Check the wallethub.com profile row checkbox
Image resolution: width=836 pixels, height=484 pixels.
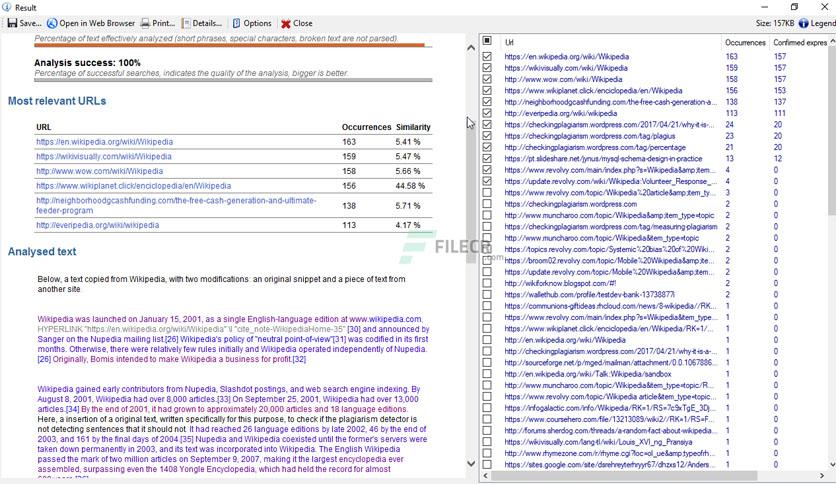point(487,294)
